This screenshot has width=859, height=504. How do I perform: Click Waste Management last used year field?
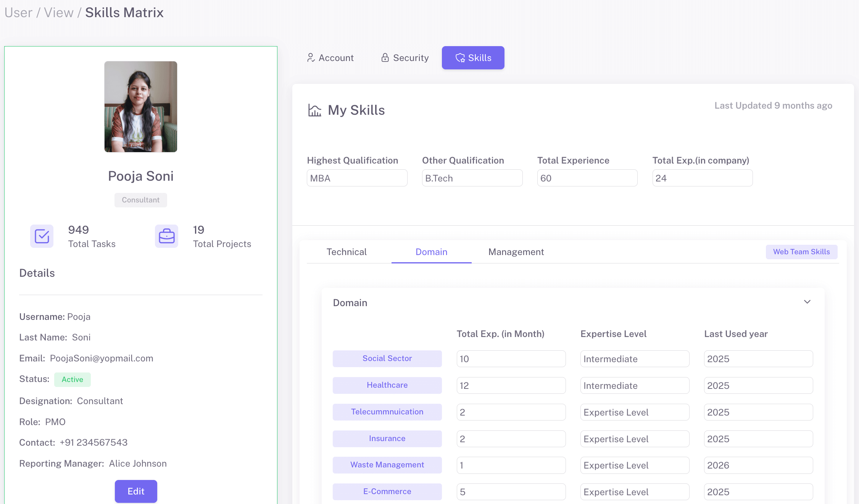[758, 465]
